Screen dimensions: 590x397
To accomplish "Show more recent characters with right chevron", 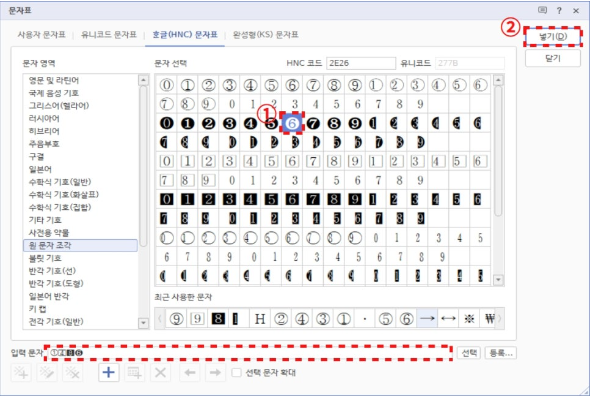I will coord(500,319).
